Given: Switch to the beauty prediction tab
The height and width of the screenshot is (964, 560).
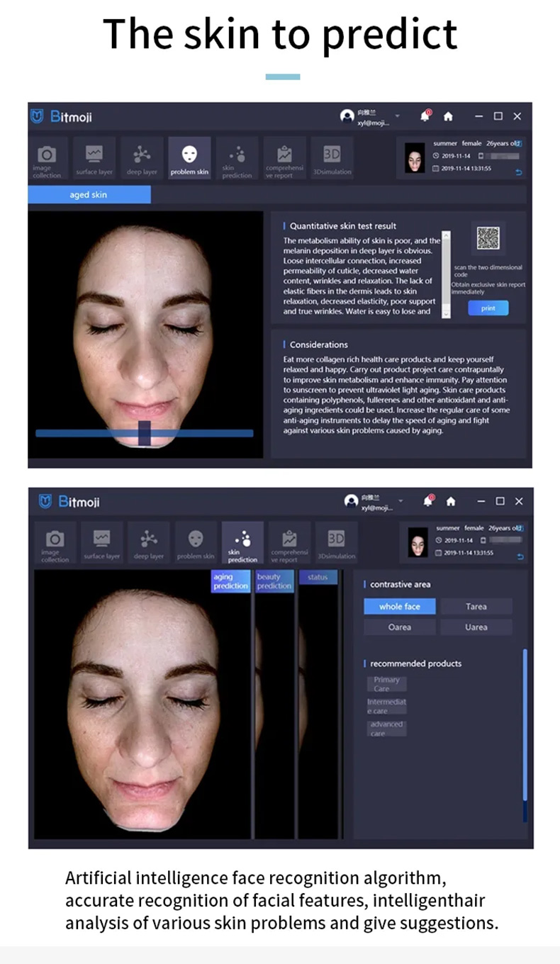Looking at the screenshot, I should 274,581.
